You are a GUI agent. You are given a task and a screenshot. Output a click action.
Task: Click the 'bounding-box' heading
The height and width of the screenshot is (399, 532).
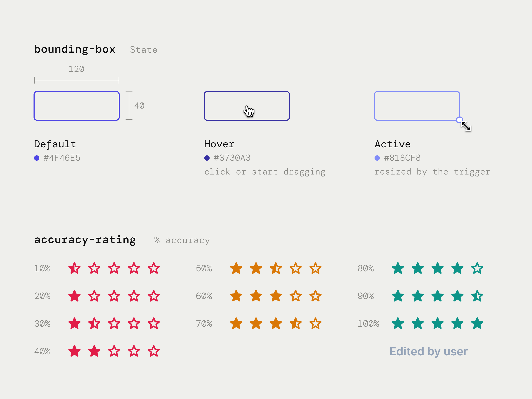coord(75,49)
